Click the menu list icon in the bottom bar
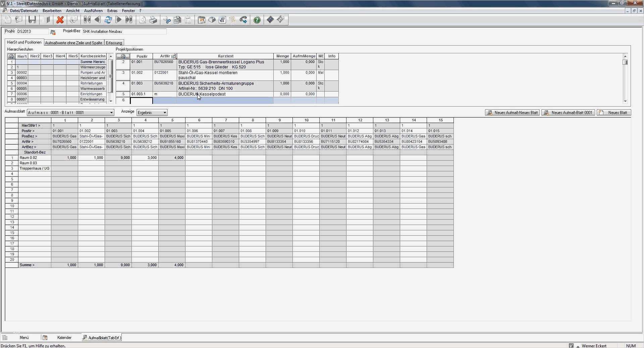The image size is (644, 348). tap(5, 338)
